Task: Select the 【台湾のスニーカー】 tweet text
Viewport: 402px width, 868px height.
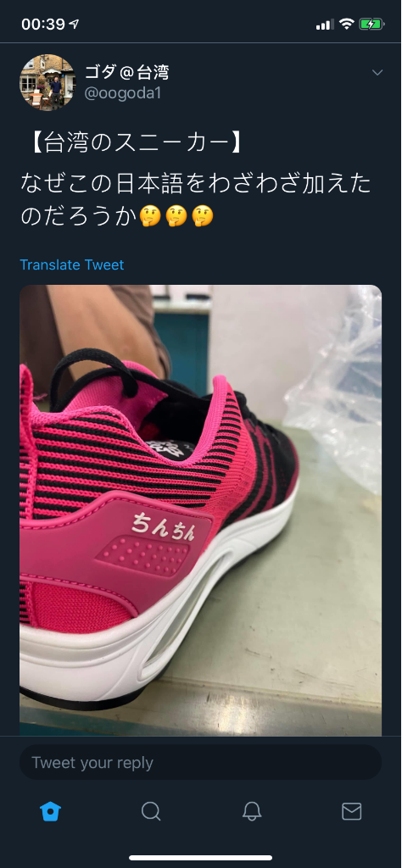Action: click(x=133, y=143)
